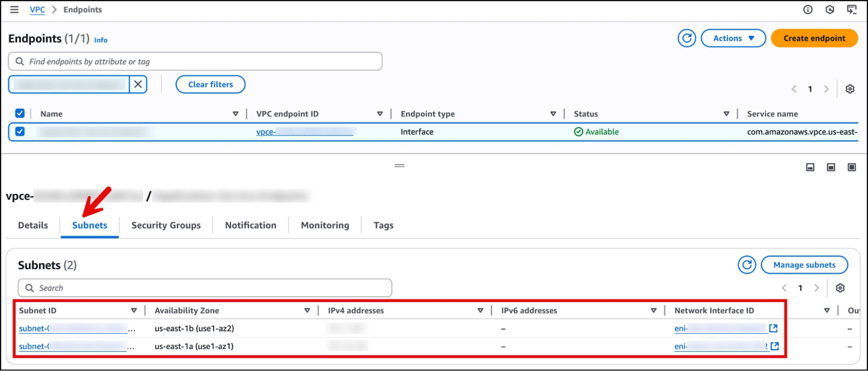Viewport: 868px width, 371px height.
Task: Switch to the Security Groups tab
Action: (166, 225)
